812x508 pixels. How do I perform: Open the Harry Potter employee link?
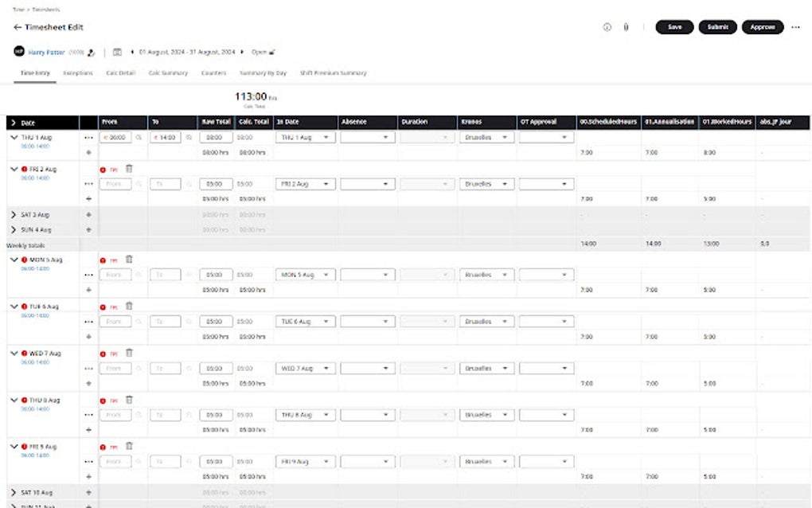coord(47,53)
